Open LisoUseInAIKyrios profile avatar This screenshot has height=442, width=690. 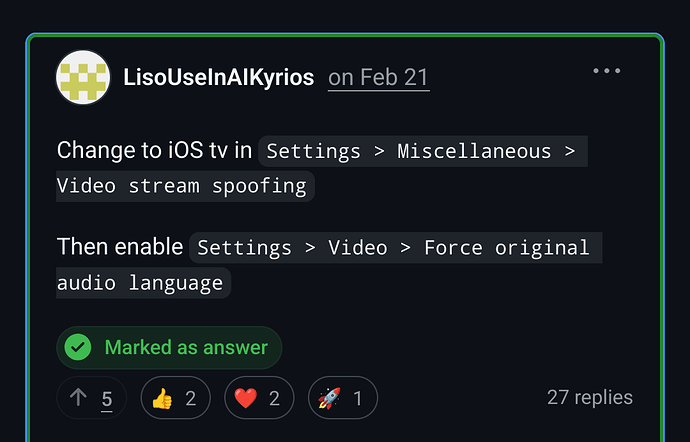point(83,77)
